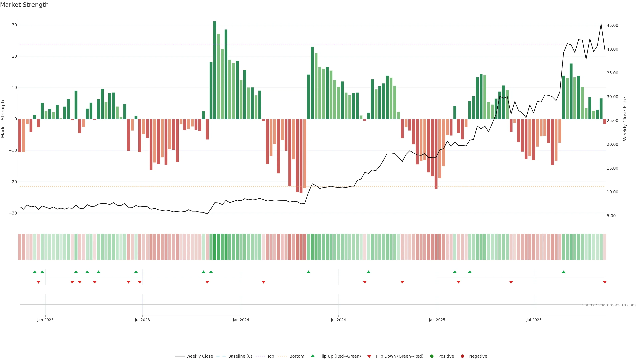
Task: Click the Jan 2024 x-axis label
Action: (241, 320)
